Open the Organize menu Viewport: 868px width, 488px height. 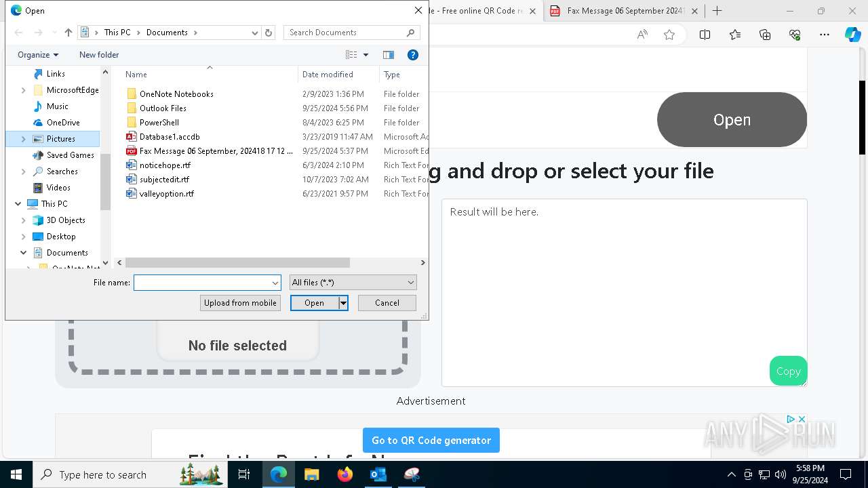click(x=38, y=55)
